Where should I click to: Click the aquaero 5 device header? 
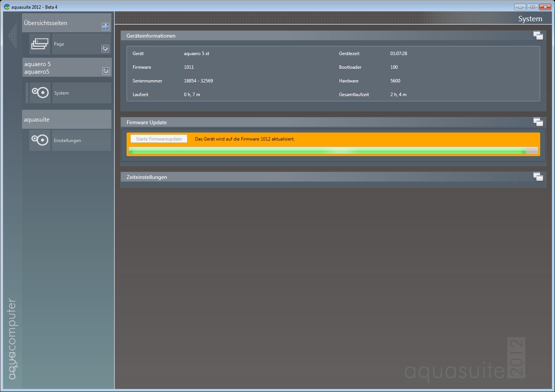61,68
